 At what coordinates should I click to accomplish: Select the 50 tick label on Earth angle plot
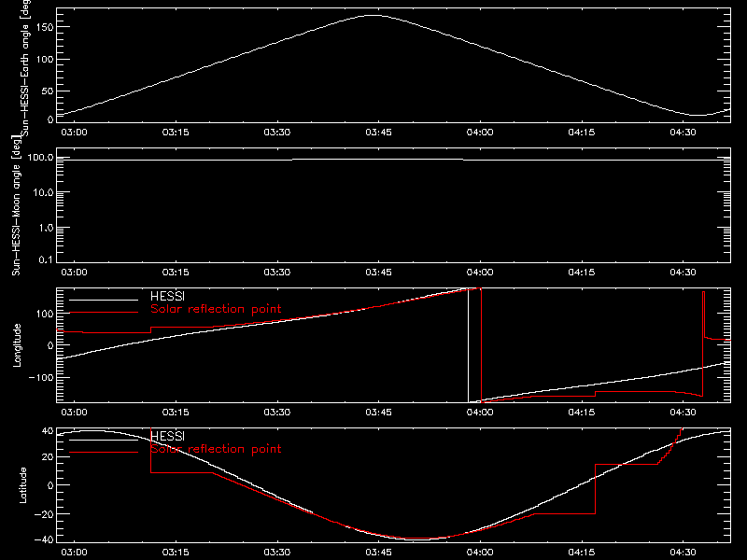coord(48,91)
